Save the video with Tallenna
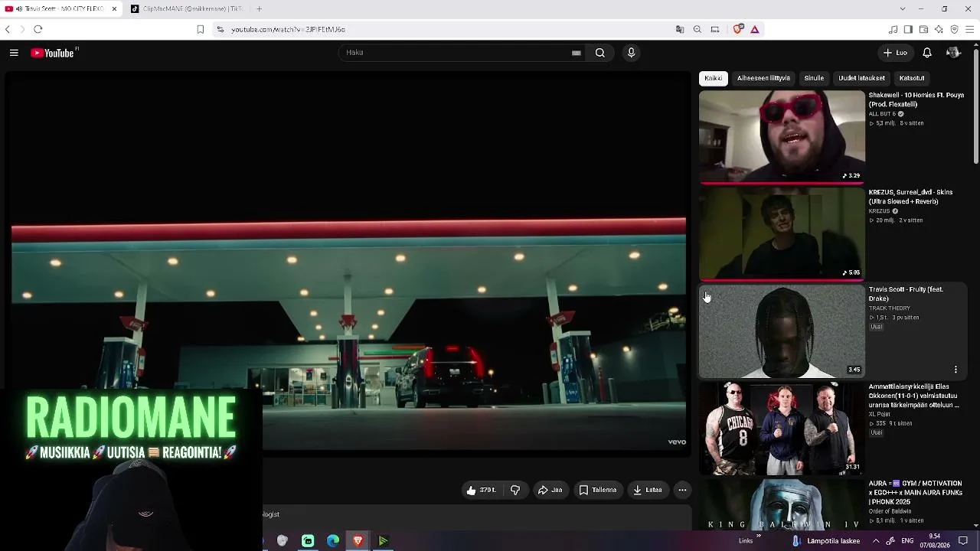This screenshot has height=551, width=980. pyautogui.click(x=598, y=490)
